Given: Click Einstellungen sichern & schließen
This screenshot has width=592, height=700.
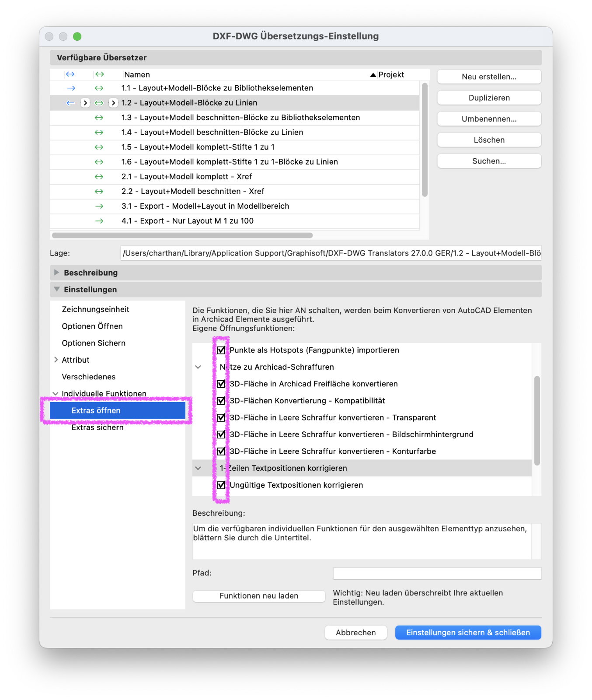Looking at the screenshot, I should pyautogui.click(x=468, y=633).
